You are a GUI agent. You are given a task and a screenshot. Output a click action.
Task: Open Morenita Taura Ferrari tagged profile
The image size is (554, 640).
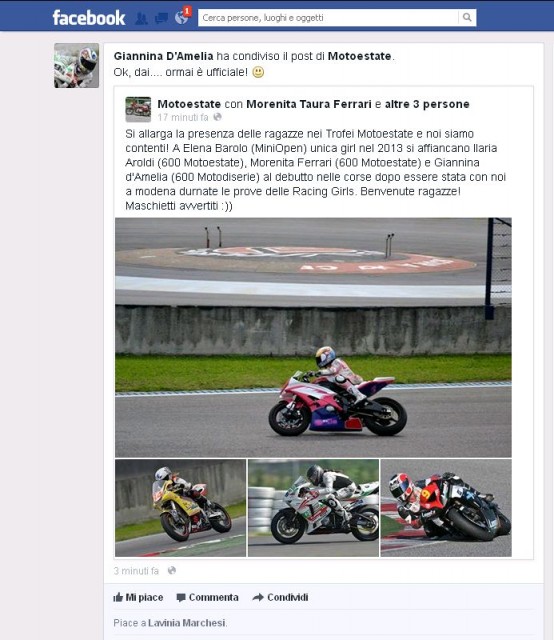[x=309, y=104]
